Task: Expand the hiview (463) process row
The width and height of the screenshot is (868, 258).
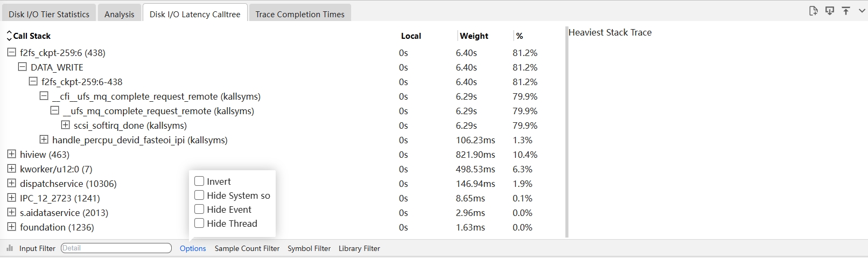Action: point(12,155)
